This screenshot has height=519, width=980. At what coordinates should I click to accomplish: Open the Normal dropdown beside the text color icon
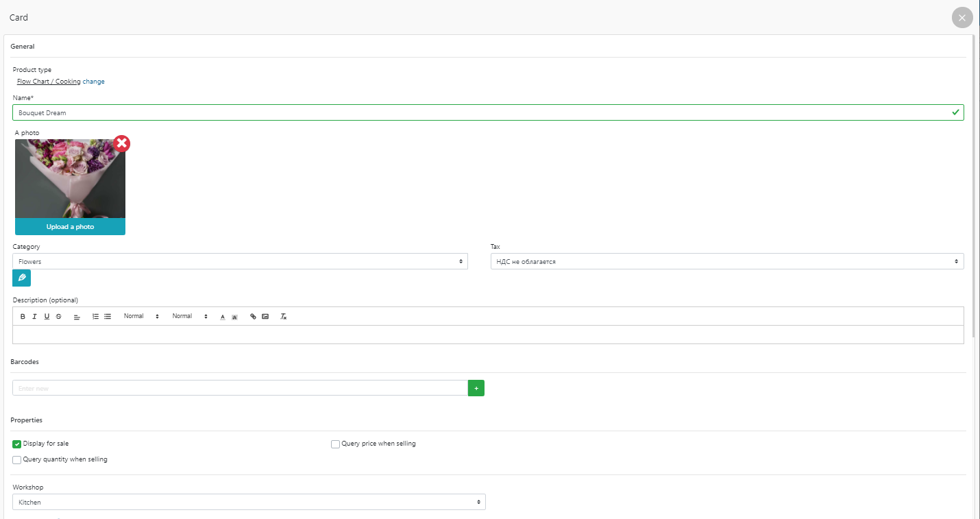tap(190, 317)
